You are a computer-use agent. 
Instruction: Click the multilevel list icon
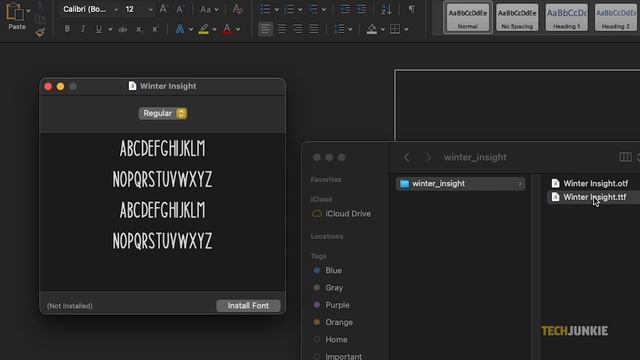(313, 9)
